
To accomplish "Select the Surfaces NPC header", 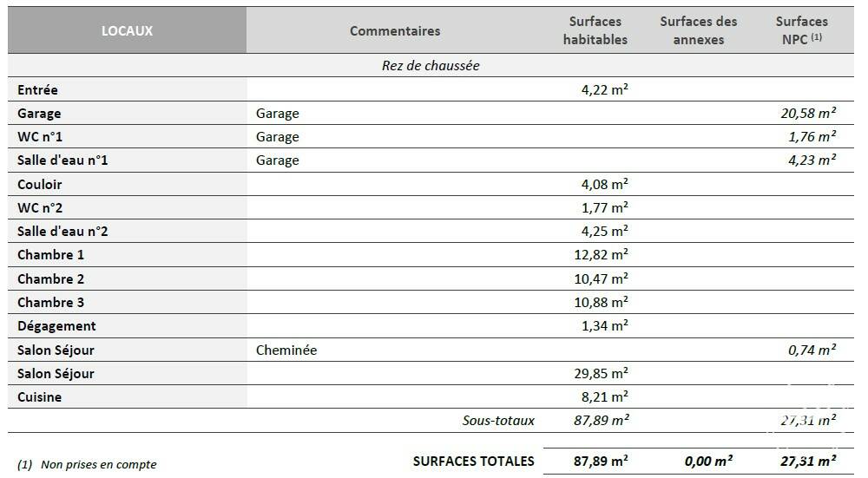I will tap(801, 30).
